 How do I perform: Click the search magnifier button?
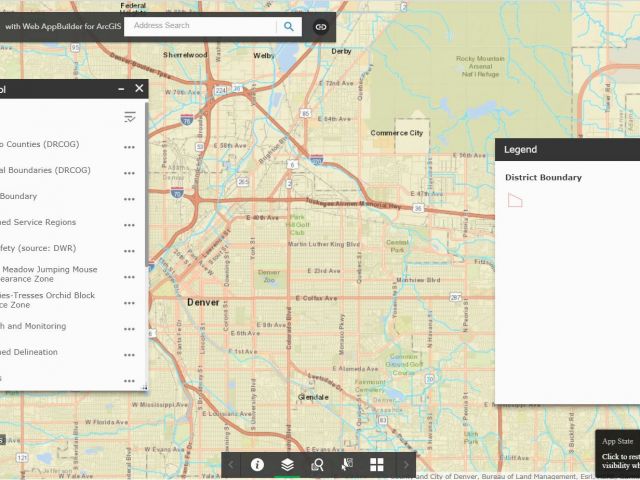[289, 27]
